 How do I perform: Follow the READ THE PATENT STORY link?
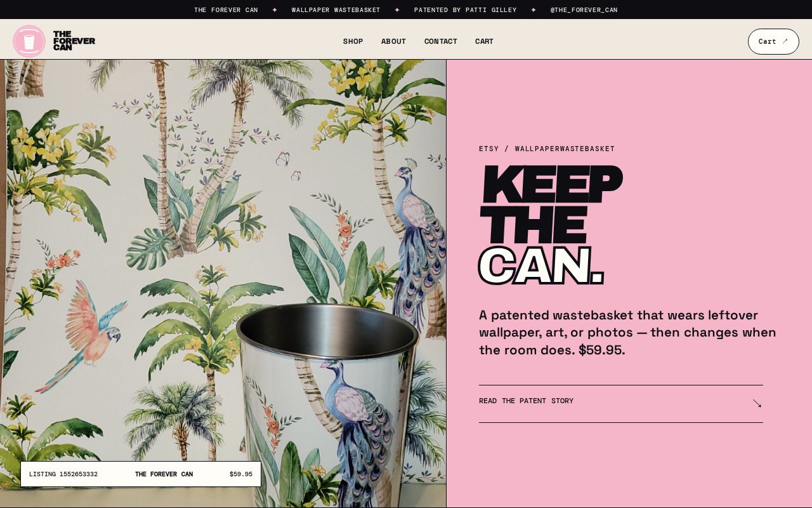point(621,404)
